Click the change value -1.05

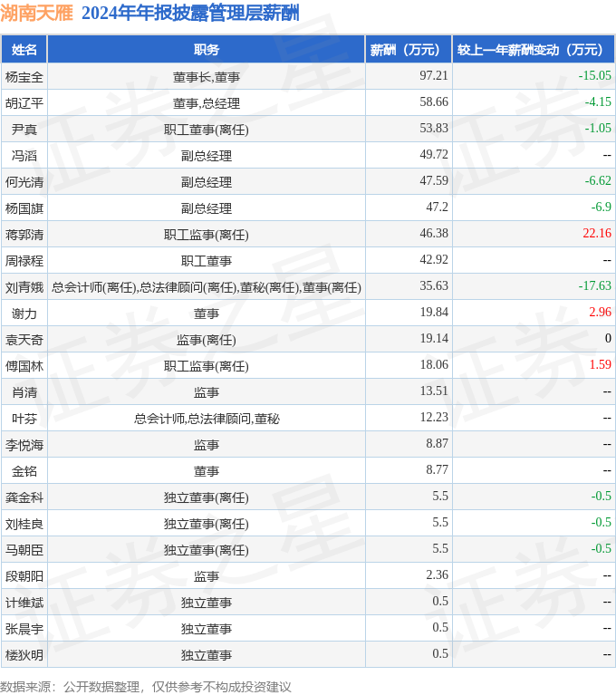click(x=598, y=128)
